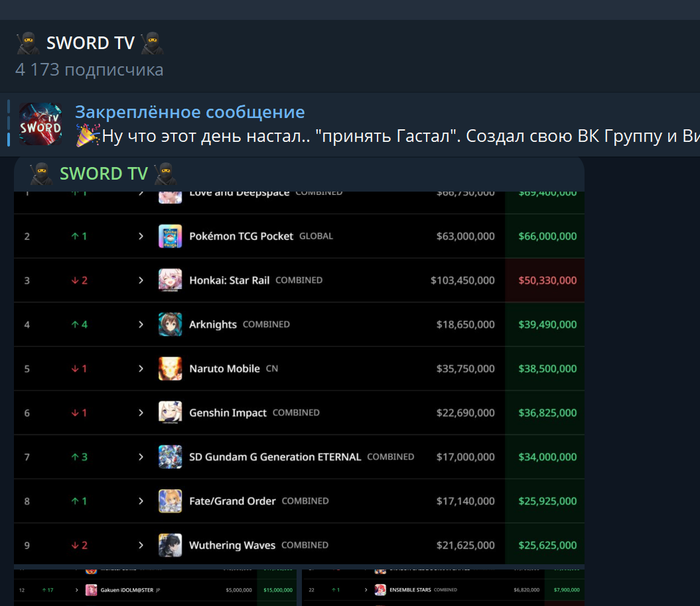Click the Arknights game icon
The height and width of the screenshot is (606, 700).
[170, 324]
